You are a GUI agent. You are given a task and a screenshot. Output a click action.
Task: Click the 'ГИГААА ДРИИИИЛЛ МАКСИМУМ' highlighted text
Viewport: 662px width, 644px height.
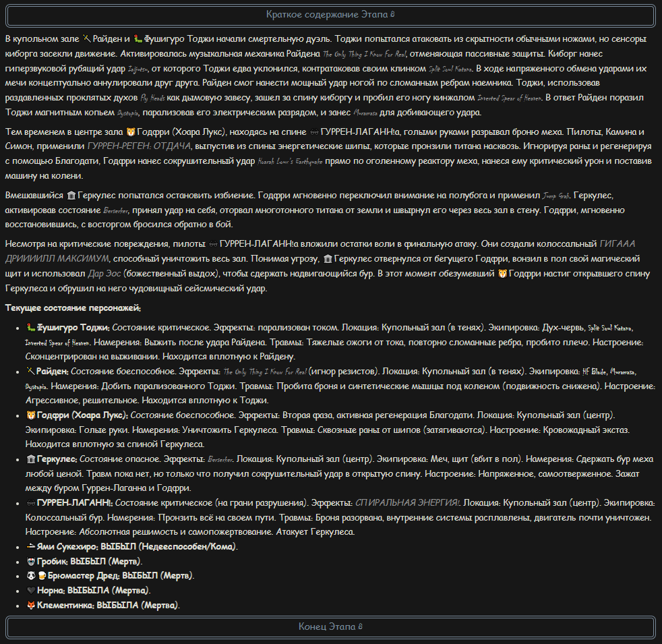pyautogui.click(x=320, y=252)
